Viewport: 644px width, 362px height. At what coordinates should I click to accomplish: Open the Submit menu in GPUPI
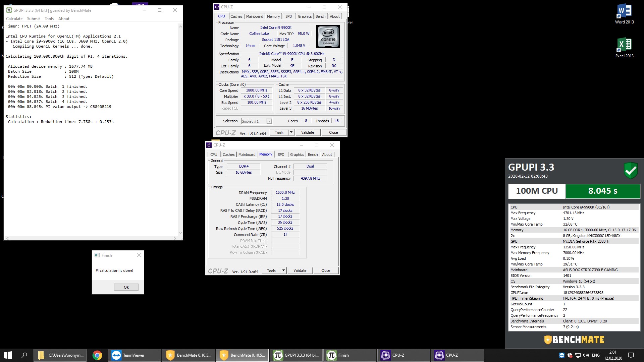34,19
